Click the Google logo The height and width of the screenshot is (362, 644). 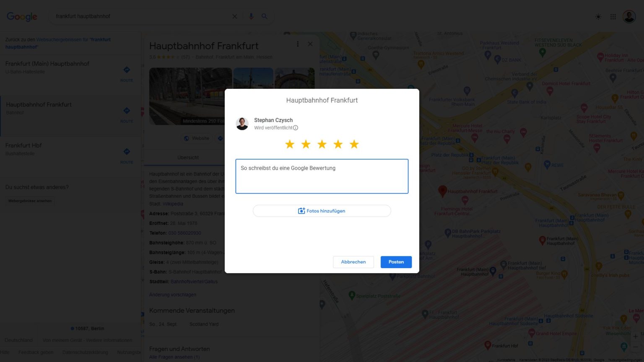click(x=22, y=16)
